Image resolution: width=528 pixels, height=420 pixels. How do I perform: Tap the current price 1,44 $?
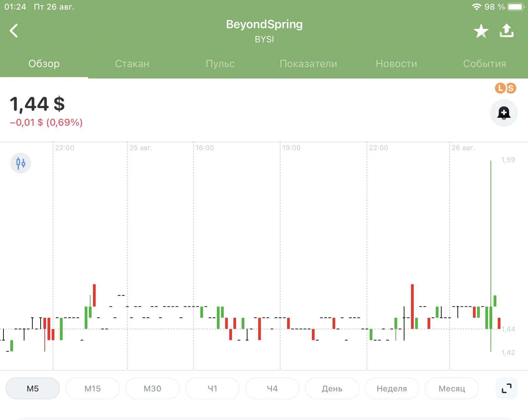click(x=37, y=104)
